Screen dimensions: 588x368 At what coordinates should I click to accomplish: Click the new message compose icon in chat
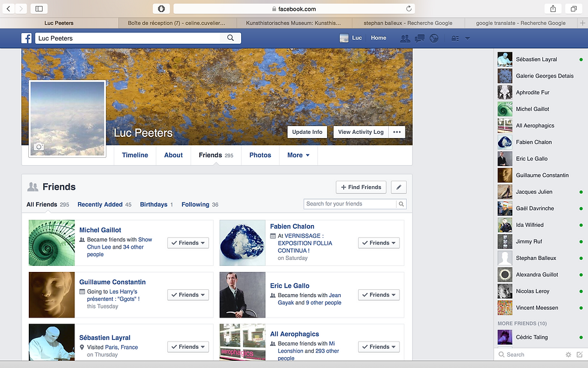coord(580,355)
